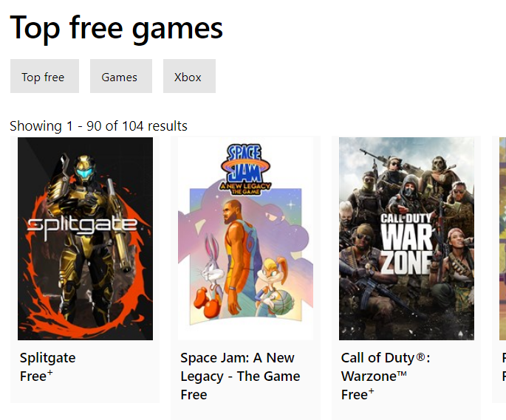Select the Free+ price under Splitgate
506x420 pixels.
(x=36, y=376)
